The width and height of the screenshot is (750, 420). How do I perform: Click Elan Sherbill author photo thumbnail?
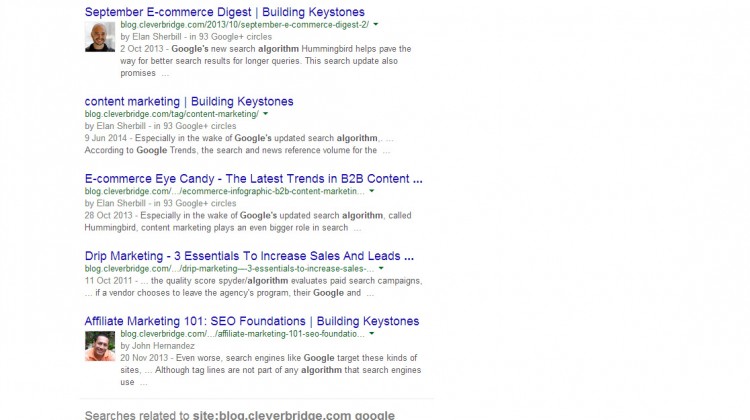100,37
